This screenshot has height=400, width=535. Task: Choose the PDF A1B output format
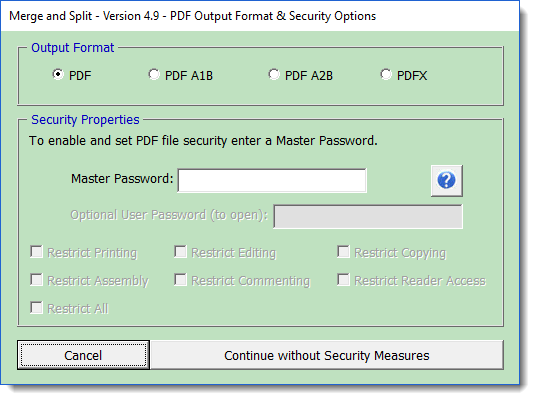point(154,74)
